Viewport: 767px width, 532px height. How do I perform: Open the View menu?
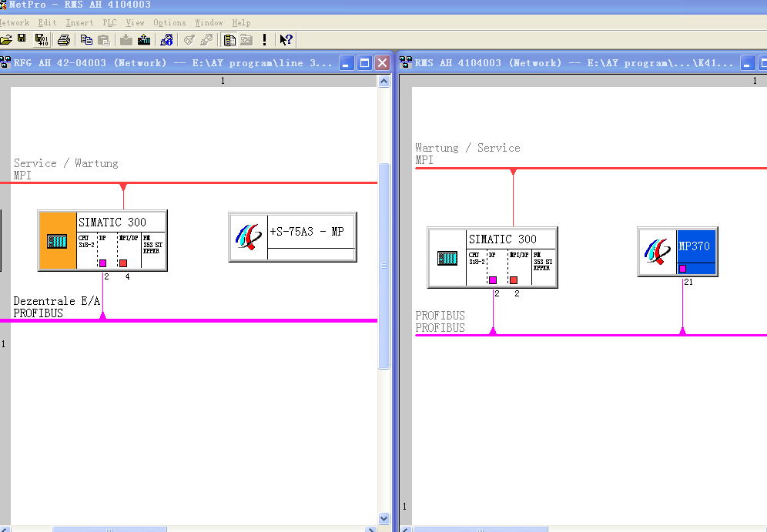135,22
